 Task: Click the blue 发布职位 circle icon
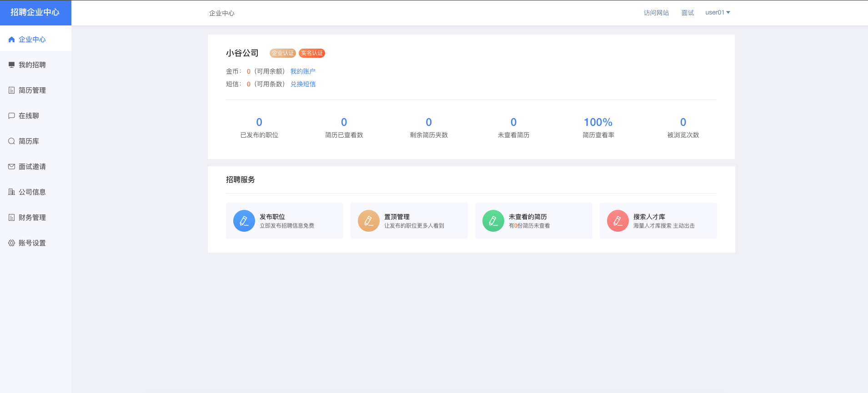tap(244, 221)
